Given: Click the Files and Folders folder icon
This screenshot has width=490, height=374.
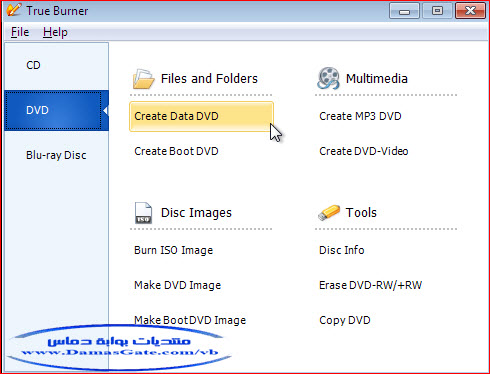Looking at the screenshot, I should click(x=143, y=79).
